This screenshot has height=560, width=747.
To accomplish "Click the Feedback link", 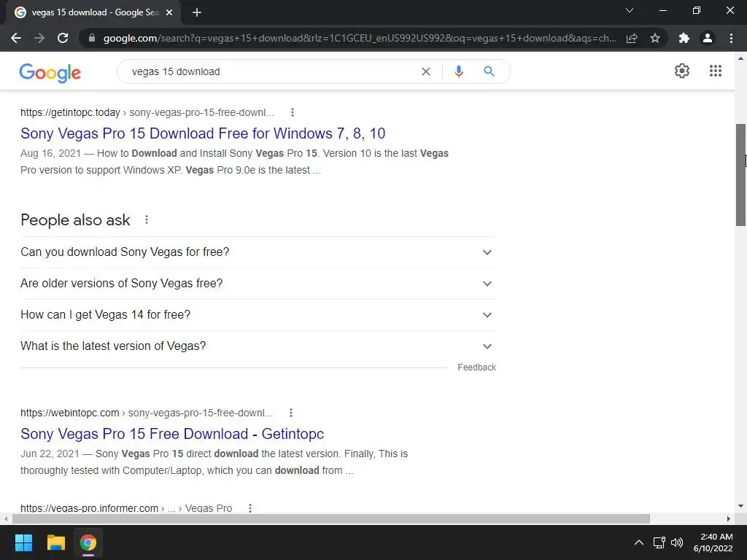I will point(477,367).
